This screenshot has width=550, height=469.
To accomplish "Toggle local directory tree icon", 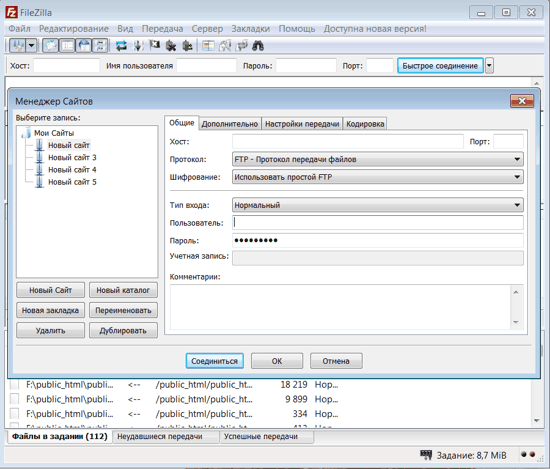I will coord(67,46).
